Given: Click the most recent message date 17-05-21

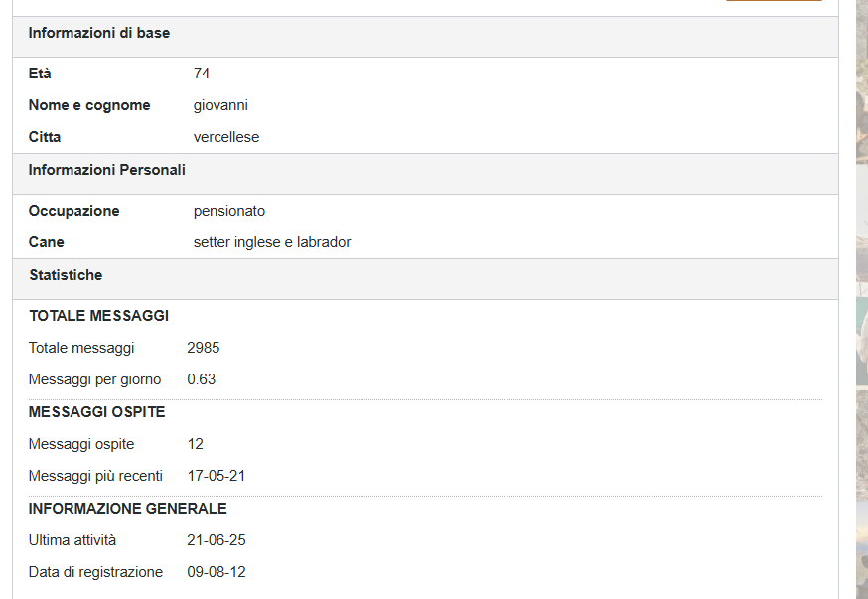Looking at the screenshot, I should click(x=217, y=476).
